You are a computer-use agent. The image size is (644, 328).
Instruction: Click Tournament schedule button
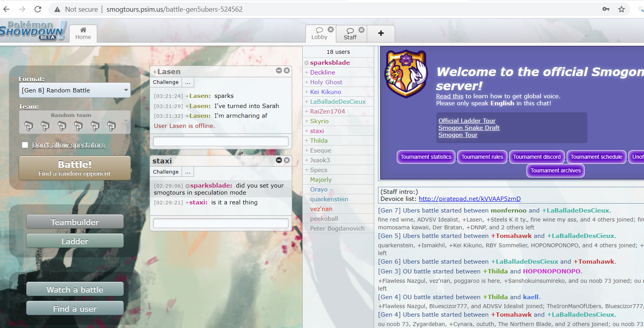(596, 157)
